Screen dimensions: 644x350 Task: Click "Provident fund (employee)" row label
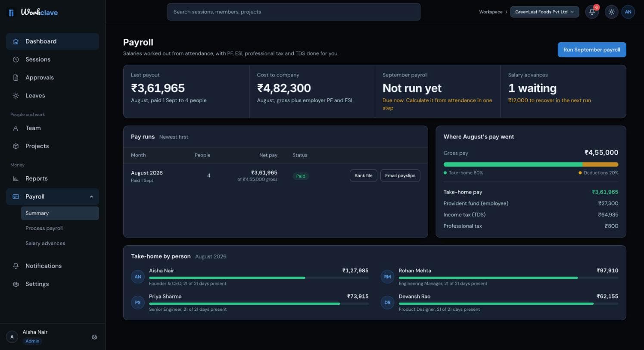coord(476,203)
